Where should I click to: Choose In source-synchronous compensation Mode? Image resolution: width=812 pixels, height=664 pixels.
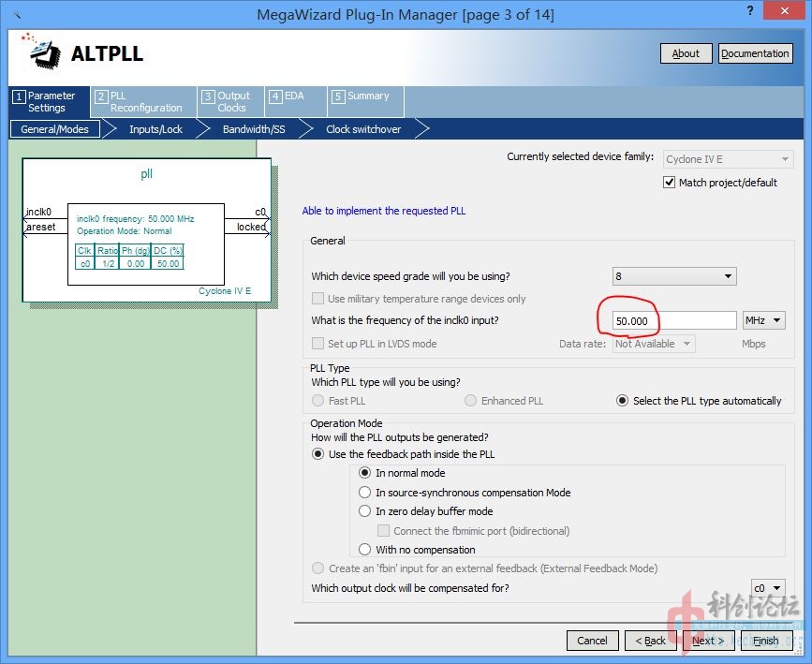tap(364, 492)
